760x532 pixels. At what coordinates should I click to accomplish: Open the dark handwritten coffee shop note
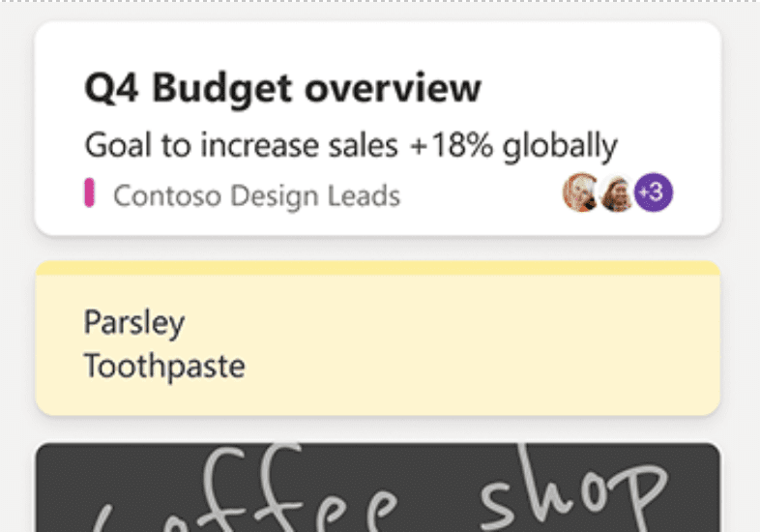click(378, 488)
